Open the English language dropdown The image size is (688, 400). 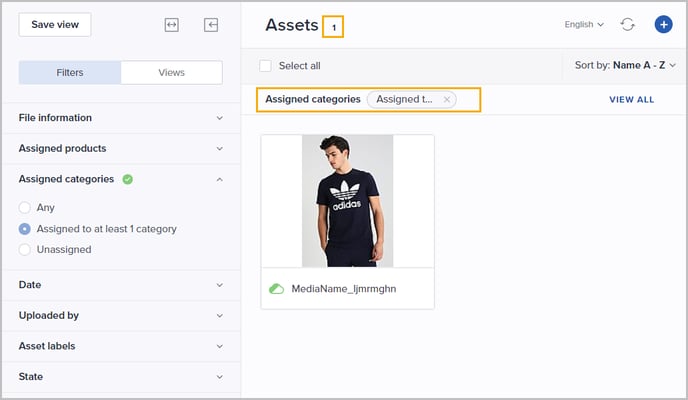[584, 25]
